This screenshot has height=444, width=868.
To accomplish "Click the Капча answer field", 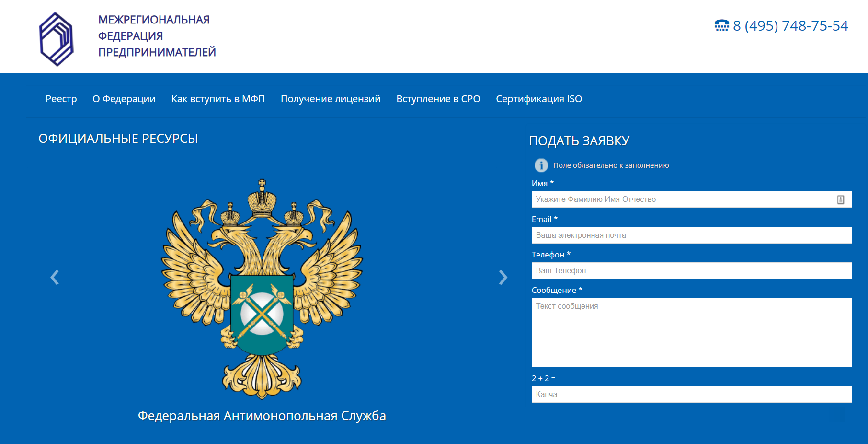I will click(692, 395).
